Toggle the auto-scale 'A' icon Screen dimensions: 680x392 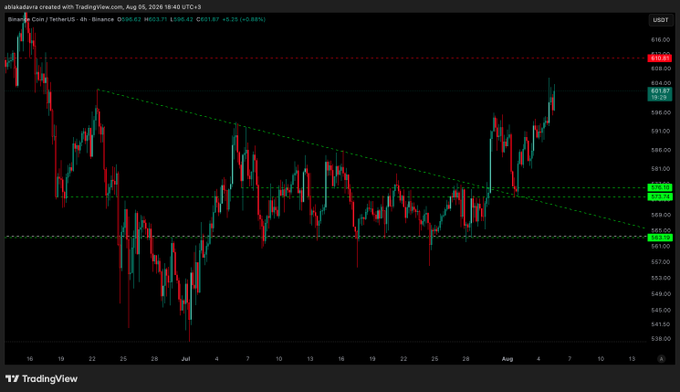coord(661,359)
